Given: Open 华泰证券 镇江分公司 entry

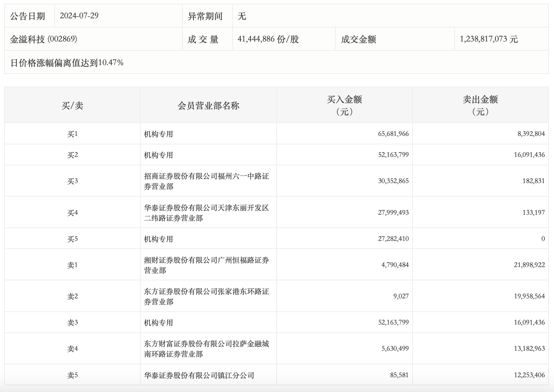Looking at the screenshot, I should point(199,375).
